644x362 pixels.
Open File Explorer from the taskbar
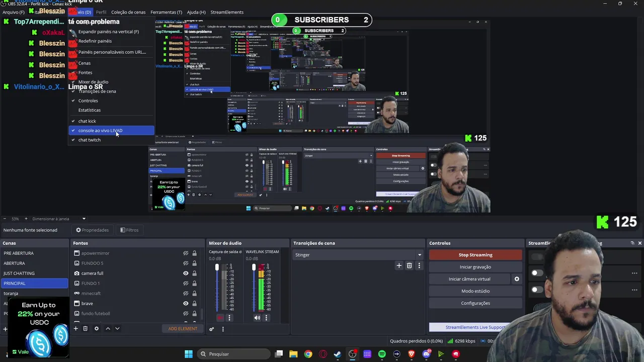(293, 354)
